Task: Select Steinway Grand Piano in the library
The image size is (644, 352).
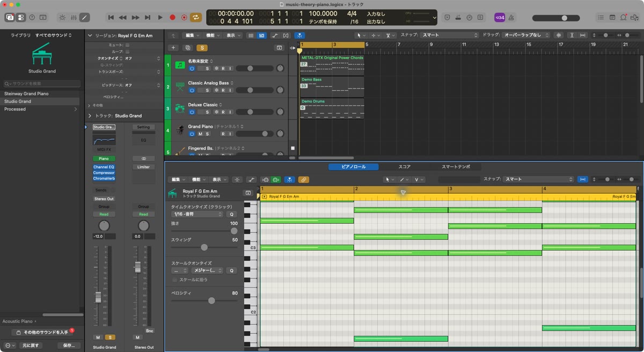Action: pos(40,93)
